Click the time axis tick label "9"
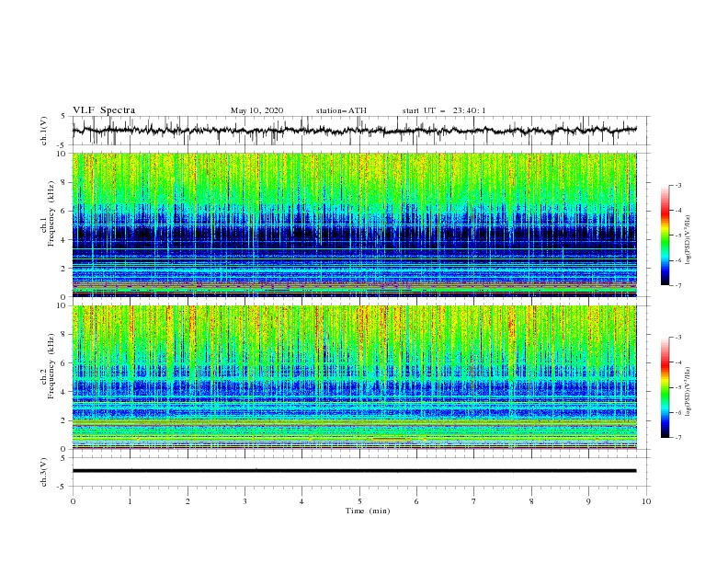728x563 pixels. coord(588,501)
